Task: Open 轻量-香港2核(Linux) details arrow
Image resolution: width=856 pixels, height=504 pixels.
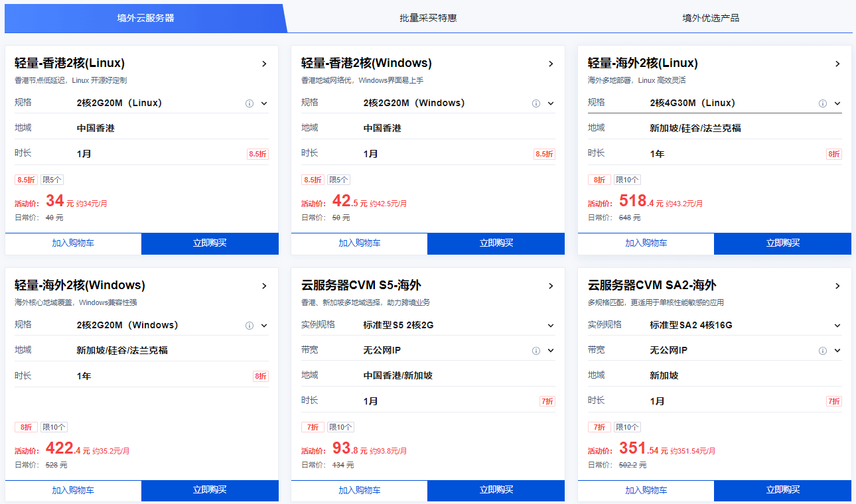Action: (x=264, y=64)
